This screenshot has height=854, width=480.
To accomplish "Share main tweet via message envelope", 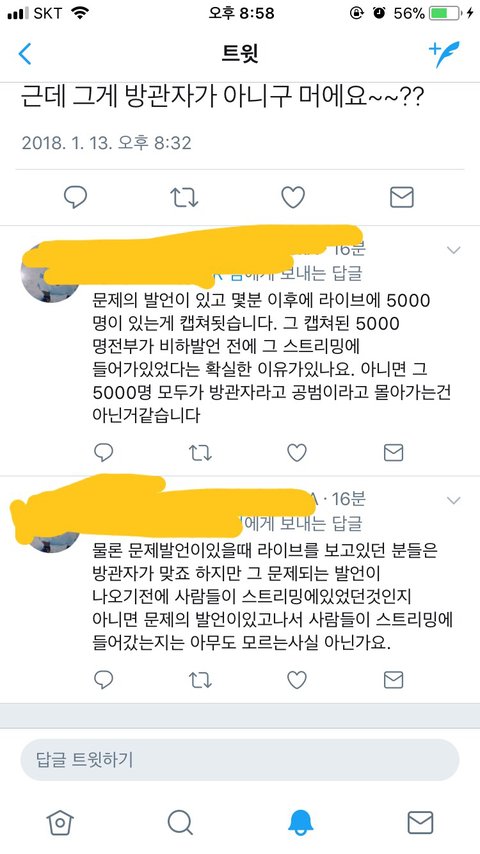I will tap(402, 197).
